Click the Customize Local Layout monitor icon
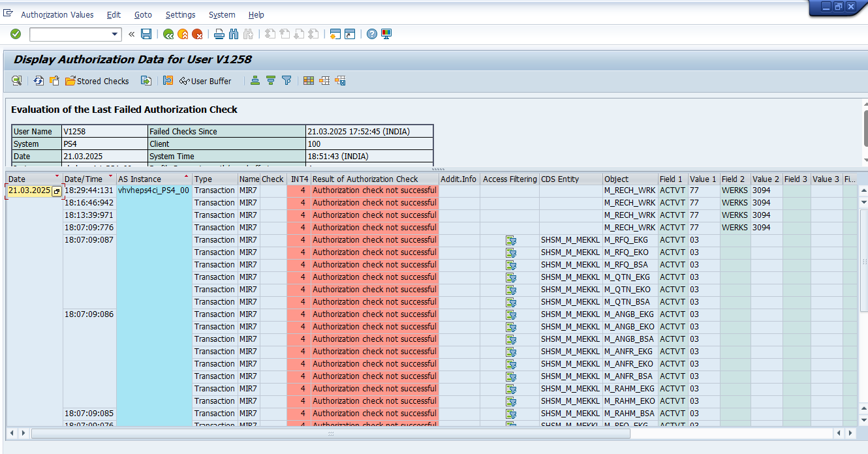868x454 pixels. click(386, 34)
